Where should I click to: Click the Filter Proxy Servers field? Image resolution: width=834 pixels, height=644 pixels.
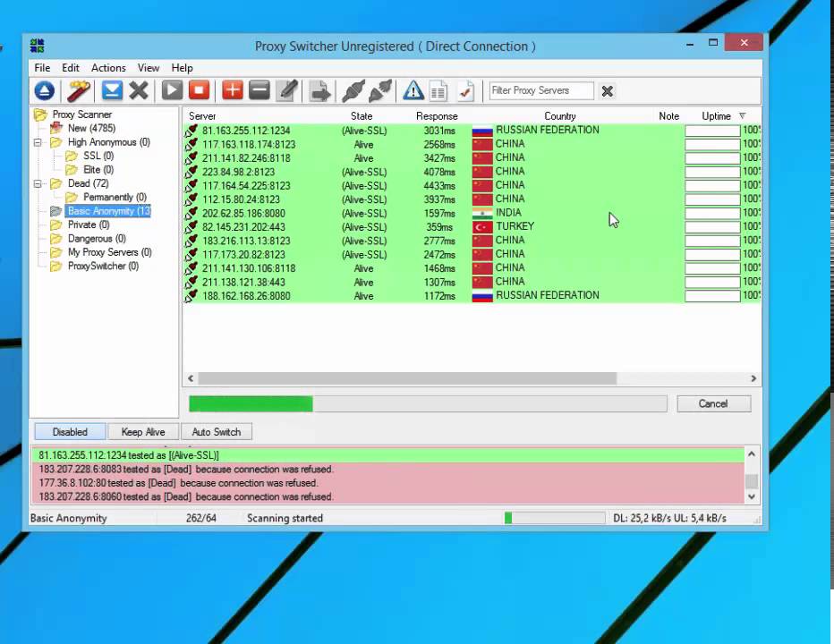click(540, 91)
